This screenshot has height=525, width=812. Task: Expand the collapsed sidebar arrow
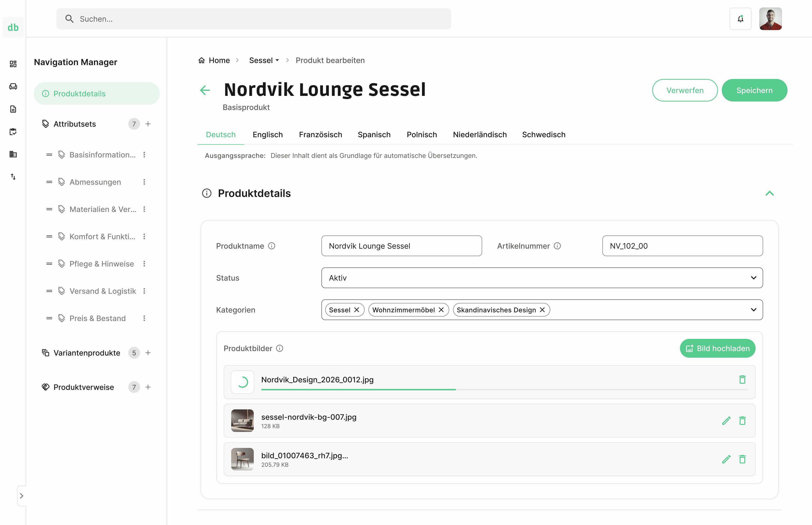[x=21, y=496]
